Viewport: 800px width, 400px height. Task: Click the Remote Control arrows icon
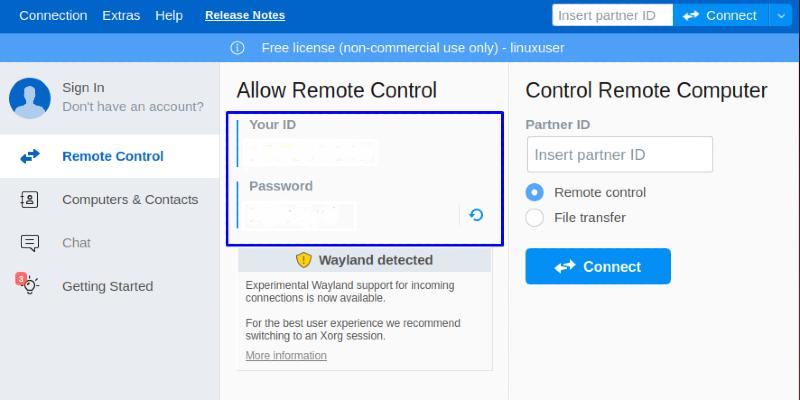point(30,156)
